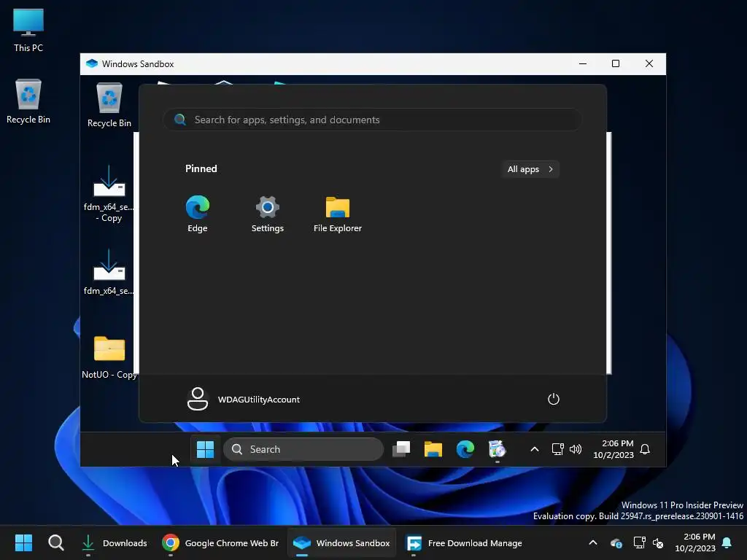Screen dimensions: 747x560
Task: Click the power button in the sandbox Start menu
Action: tap(553, 399)
